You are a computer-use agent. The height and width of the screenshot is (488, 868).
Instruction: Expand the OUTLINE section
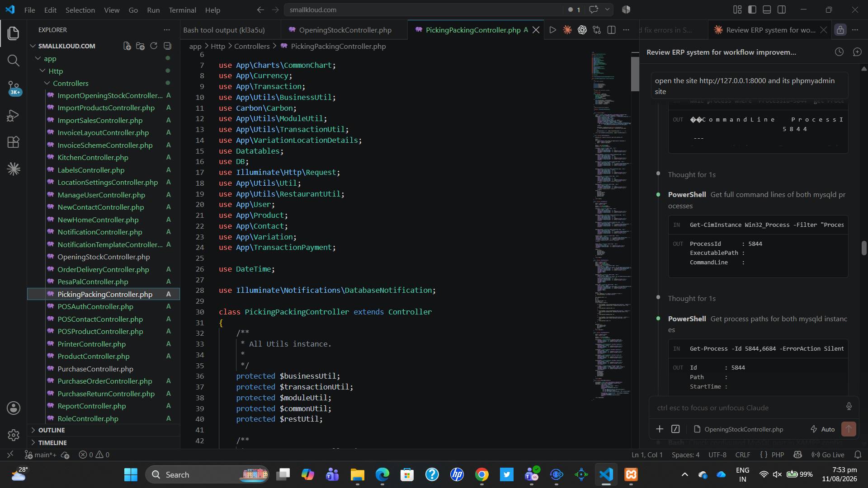point(52,430)
